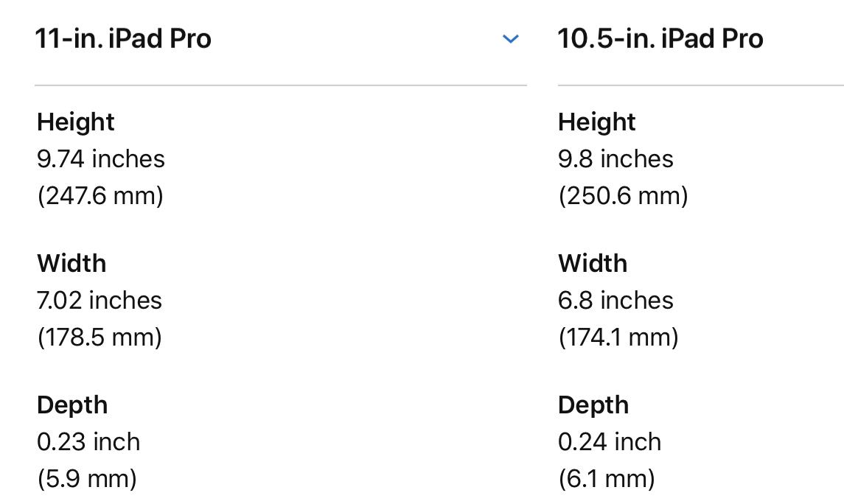
Task: Click the 9.8 inches height value
Action: click(615, 159)
